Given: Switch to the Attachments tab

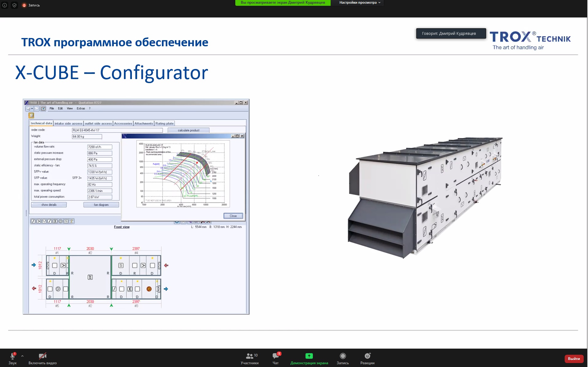Looking at the screenshot, I should tap(144, 124).
